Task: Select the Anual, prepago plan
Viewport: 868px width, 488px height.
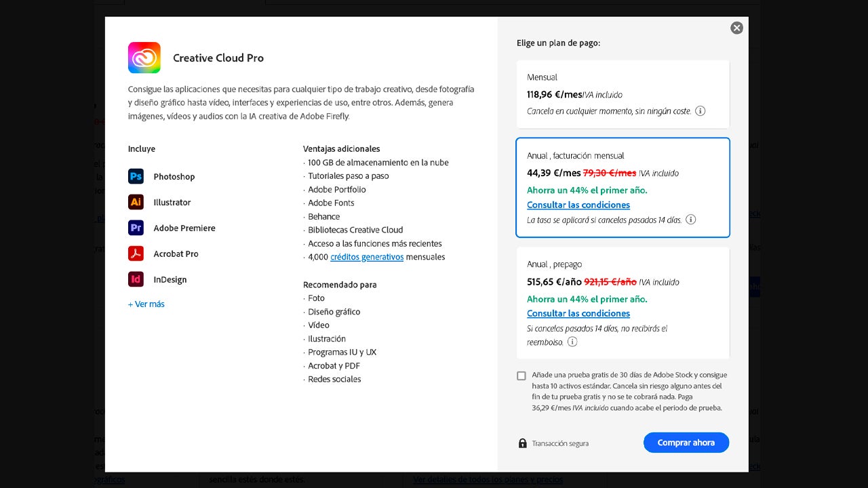Action: click(623, 272)
